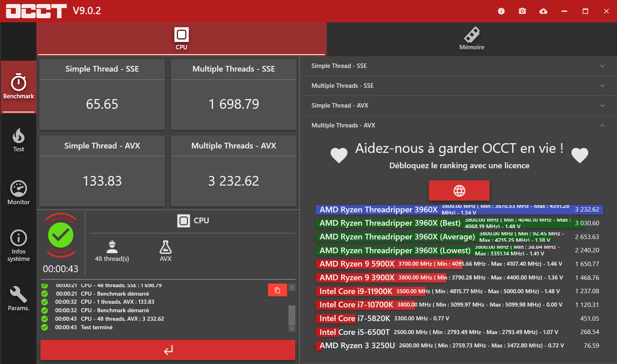Expand Multiple Threads - SSE ranking
This screenshot has height=364, width=617.
pyautogui.click(x=459, y=86)
